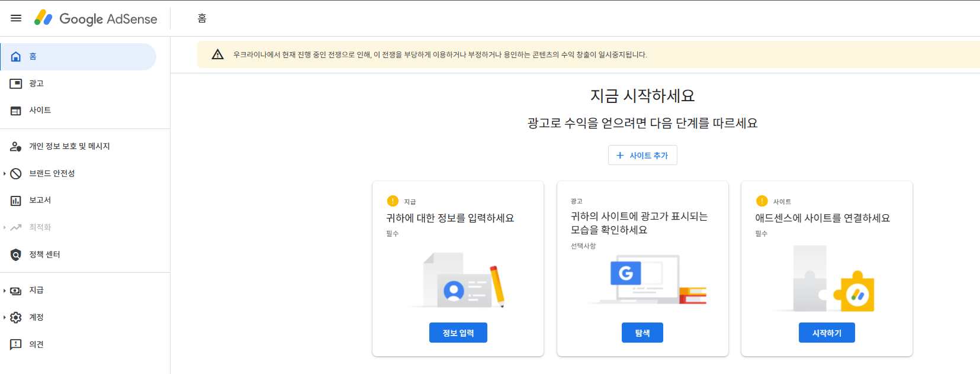The image size is (980, 374).
Task: Click the '귀하에 대한 정보를 입력하세요' card title
Action: (x=450, y=218)
